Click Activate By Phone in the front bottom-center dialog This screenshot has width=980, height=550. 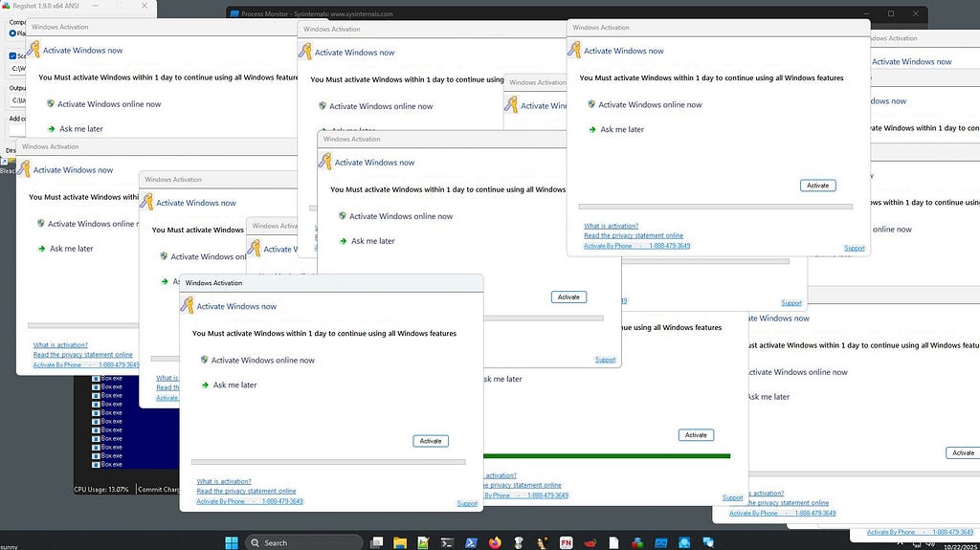click(x=220, y=501)
